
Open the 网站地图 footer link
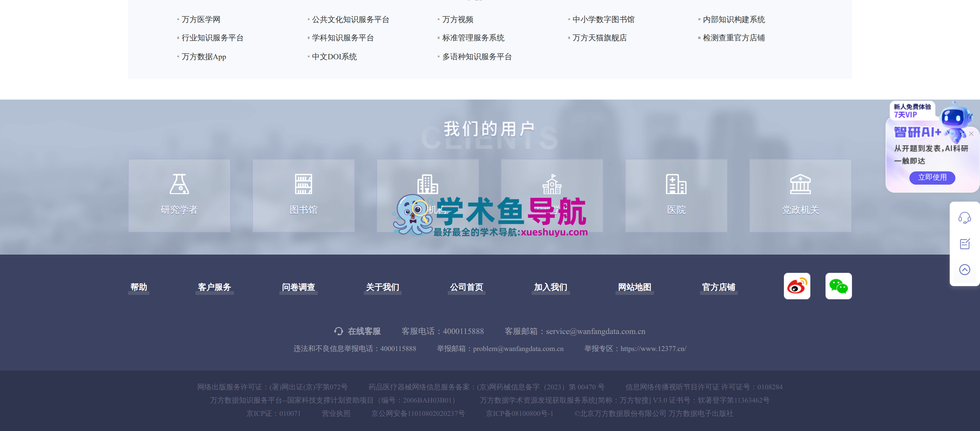tap(634, 287)
